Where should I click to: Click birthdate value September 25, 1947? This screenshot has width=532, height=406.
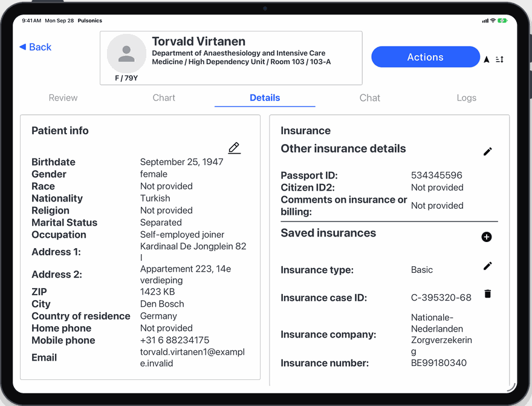tap(182, 162)
